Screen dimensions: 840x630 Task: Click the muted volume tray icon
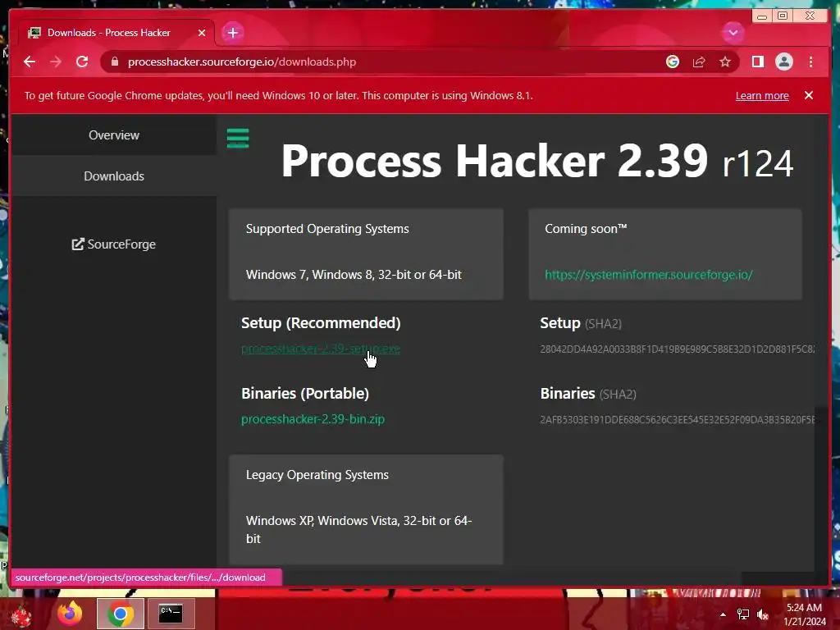[x=763, y=614]
